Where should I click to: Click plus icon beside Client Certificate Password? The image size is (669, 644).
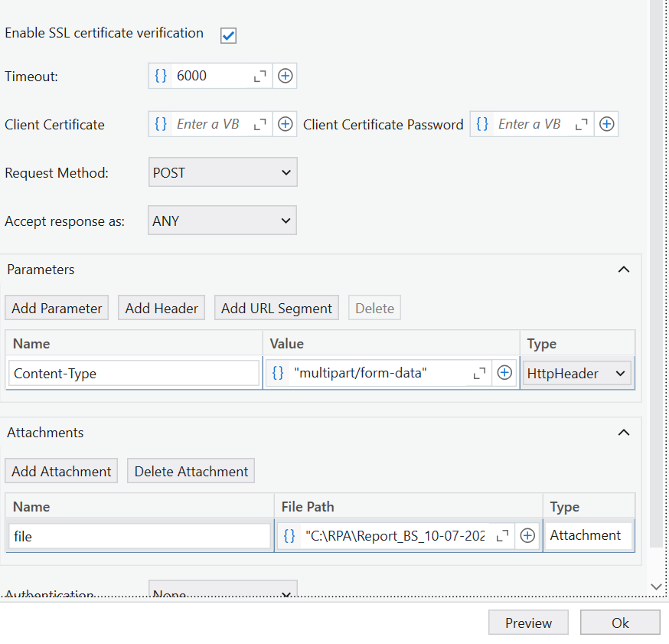point(605,123)
